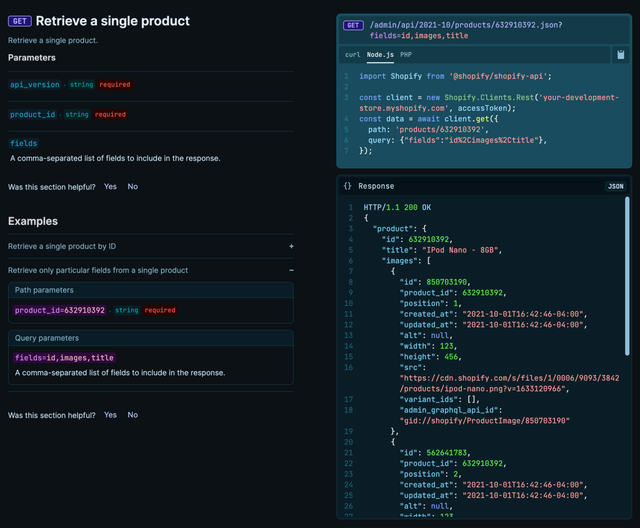Click the GET badge beside Retrieve a single product

click(x=20, y=21)
